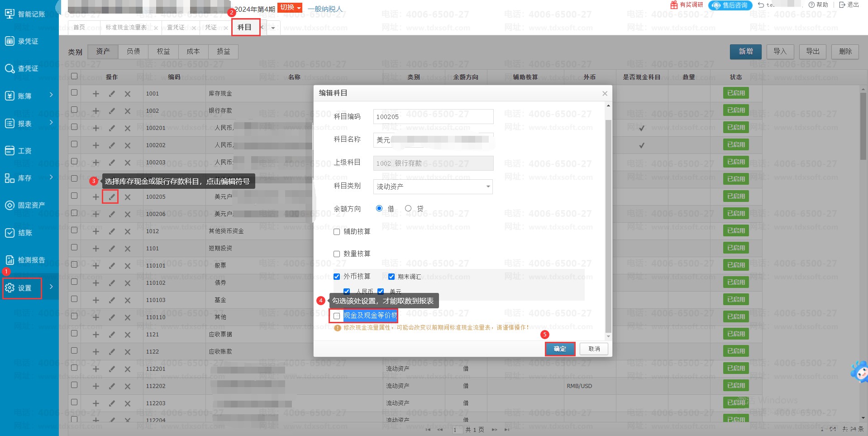Viewport: 868px width, 436px height.
Task: Select the 贷 balance direction radio
Action: (408, 208)
